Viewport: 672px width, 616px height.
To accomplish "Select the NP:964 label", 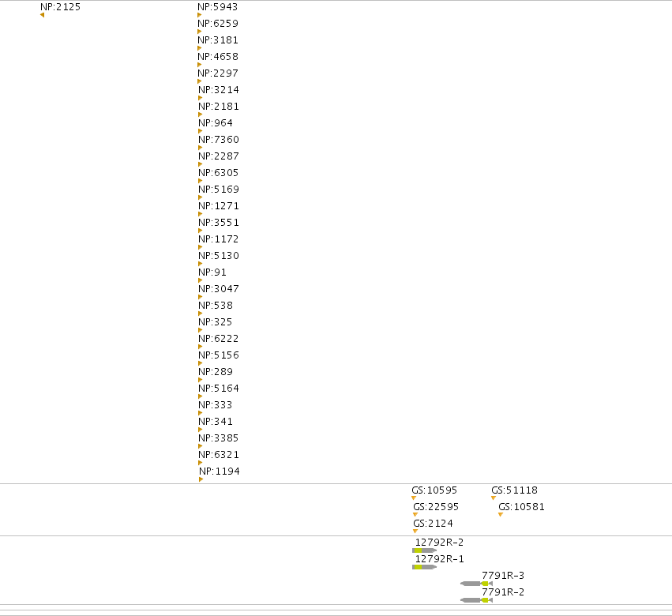I will coord(215,123).
